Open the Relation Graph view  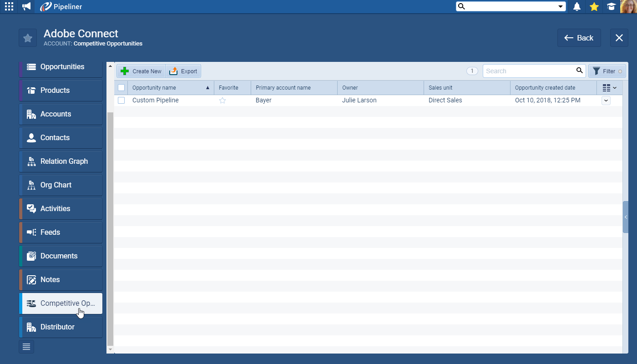(64, 161)
